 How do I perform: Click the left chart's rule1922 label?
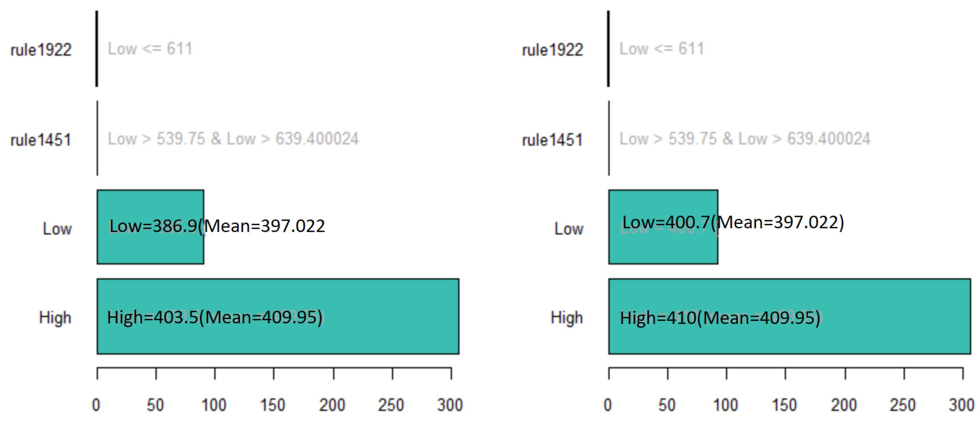tap(41, 50)
